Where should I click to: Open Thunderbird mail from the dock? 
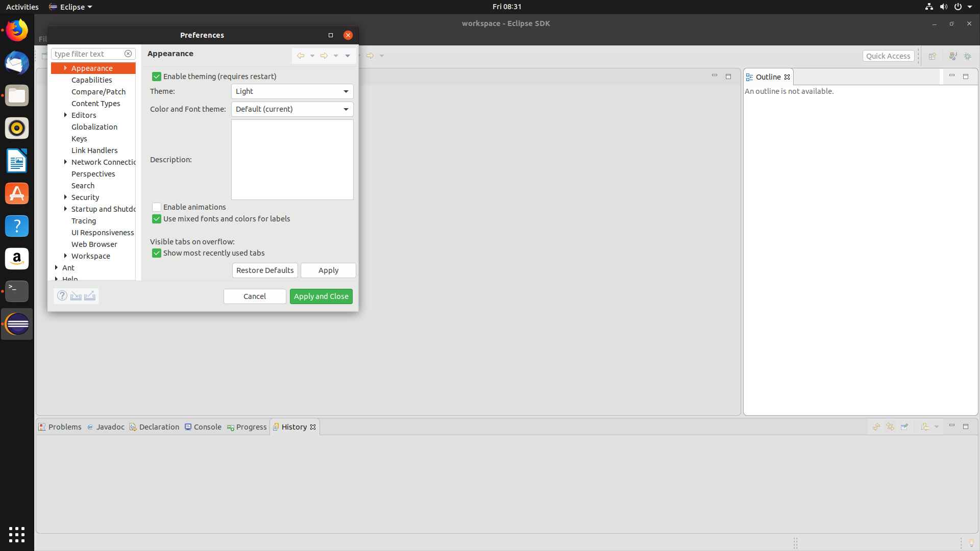pos(17,63)
